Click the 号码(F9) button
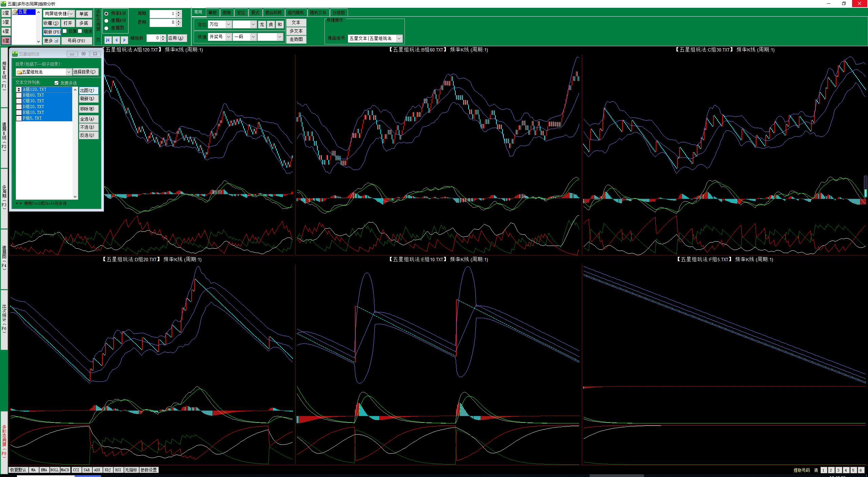The image size is (868, 477). [x=77, y=41]
